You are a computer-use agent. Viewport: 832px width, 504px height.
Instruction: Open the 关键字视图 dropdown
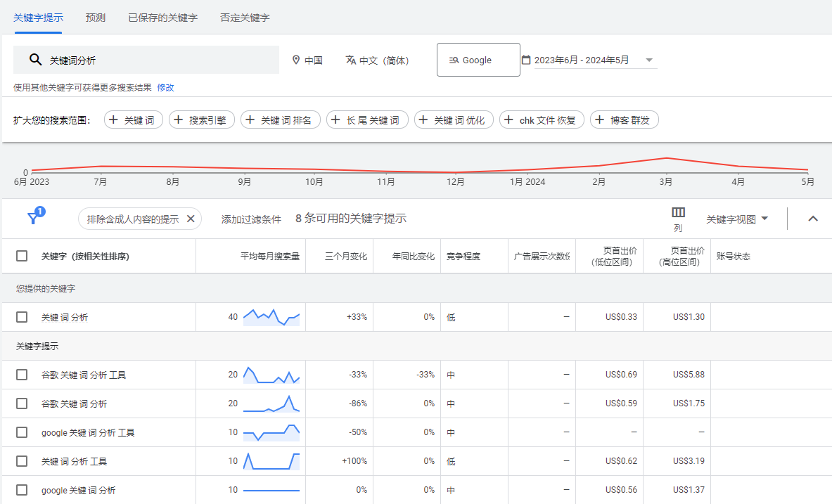tap(737, 219)
